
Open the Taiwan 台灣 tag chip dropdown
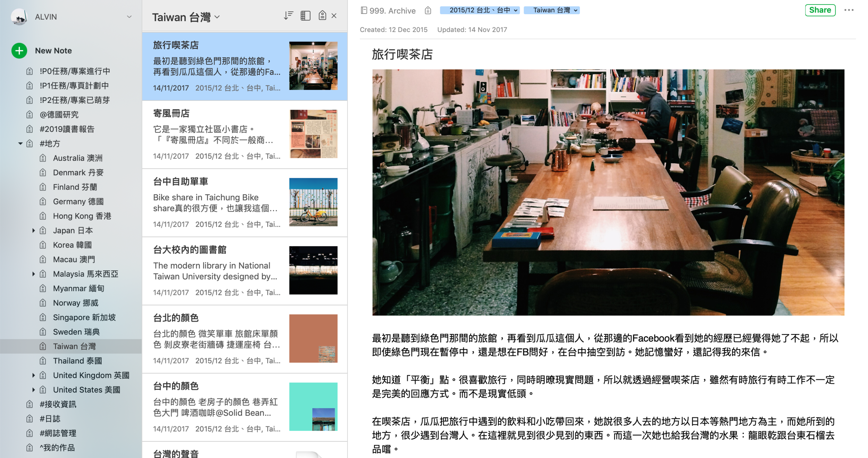[576, 10]
